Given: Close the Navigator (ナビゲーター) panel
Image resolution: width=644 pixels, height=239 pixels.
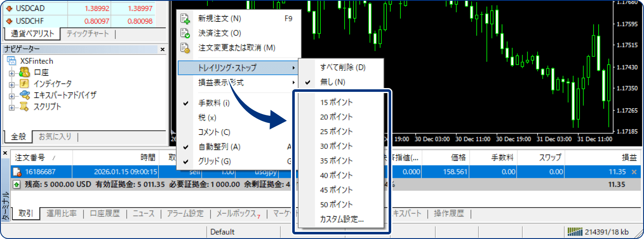Looking at the screenshot, I should point(163,49).
